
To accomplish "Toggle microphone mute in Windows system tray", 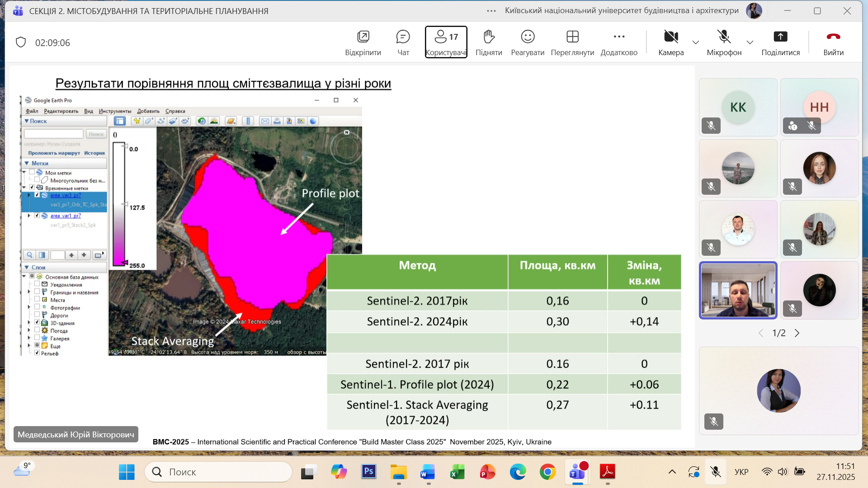I will point(715,472).
